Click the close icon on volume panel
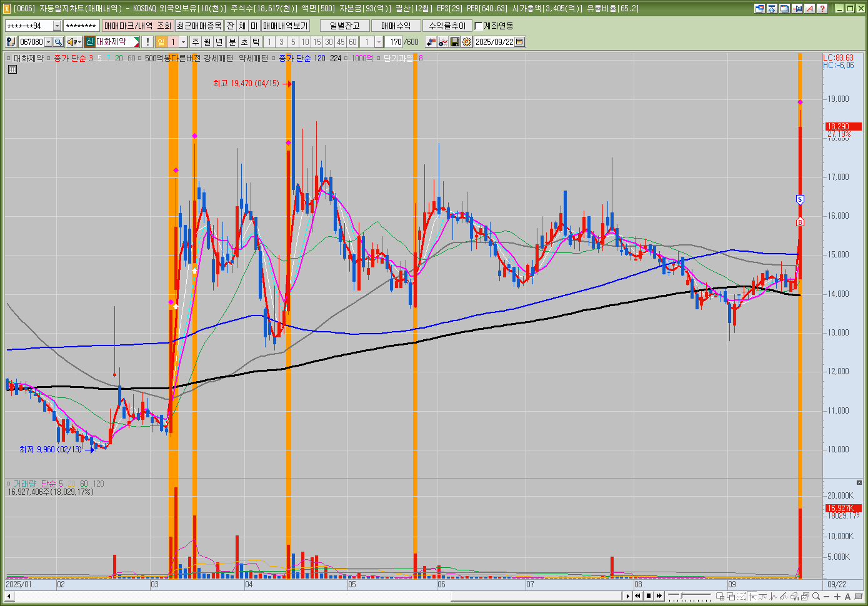 tap(859, 483)
